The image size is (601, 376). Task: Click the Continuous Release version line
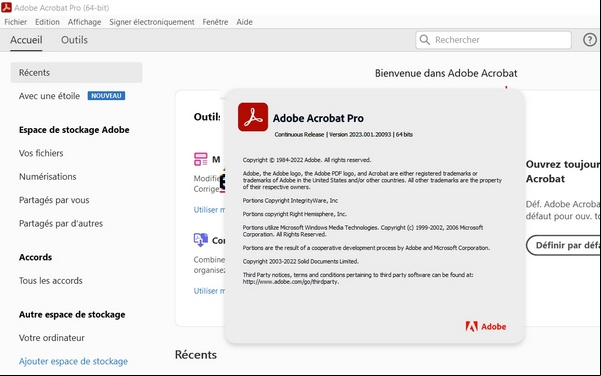coord(343,135)
